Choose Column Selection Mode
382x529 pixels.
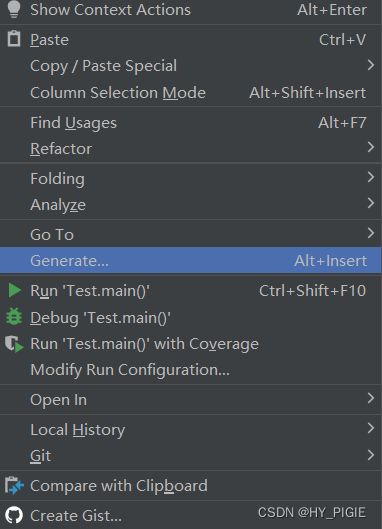191,93
